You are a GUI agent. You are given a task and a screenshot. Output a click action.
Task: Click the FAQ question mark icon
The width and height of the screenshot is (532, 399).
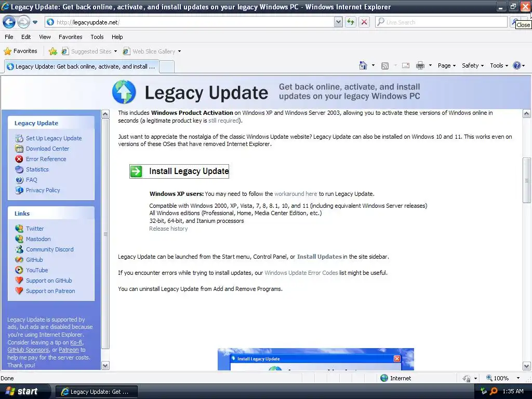click(x=19, y=180)
